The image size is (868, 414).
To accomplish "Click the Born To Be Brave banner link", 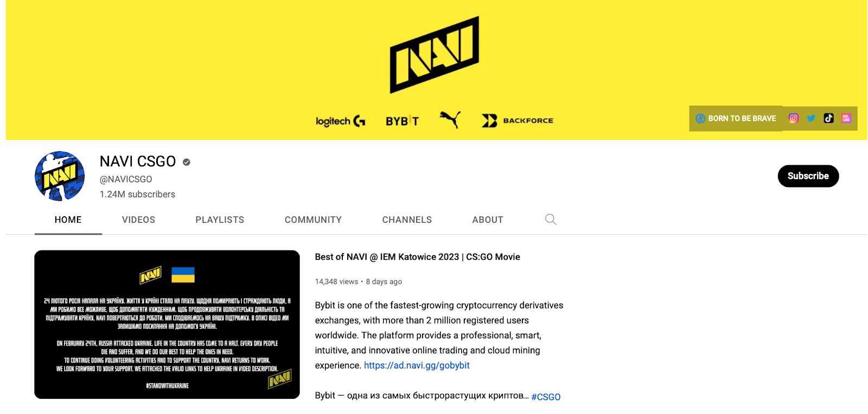I will [x=736, y=118].
